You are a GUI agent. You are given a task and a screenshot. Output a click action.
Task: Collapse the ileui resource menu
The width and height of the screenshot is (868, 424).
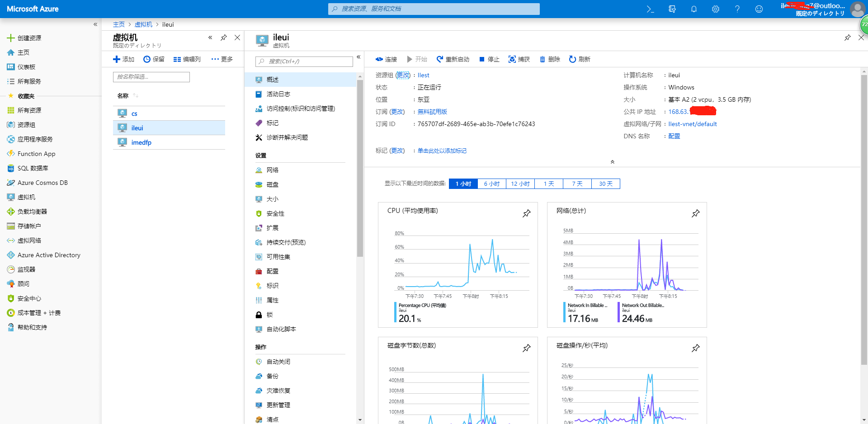point(359,57)
